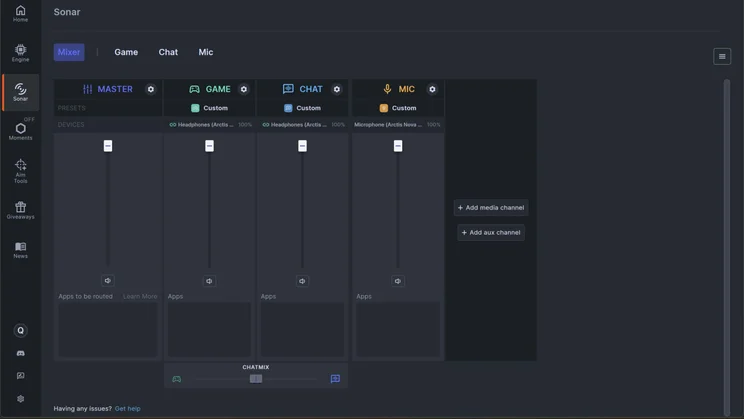Click the GAME Apps routing box
The width and height of the screenshot is (744, 419).
point(209,329)
